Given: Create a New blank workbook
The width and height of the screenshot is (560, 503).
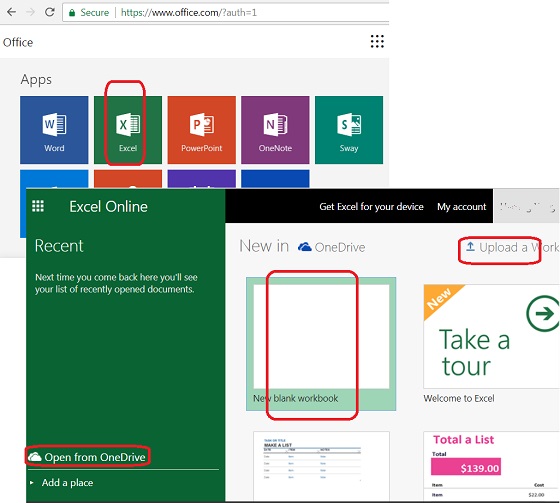Looking at the screenshot, I should tap(321, 344).
